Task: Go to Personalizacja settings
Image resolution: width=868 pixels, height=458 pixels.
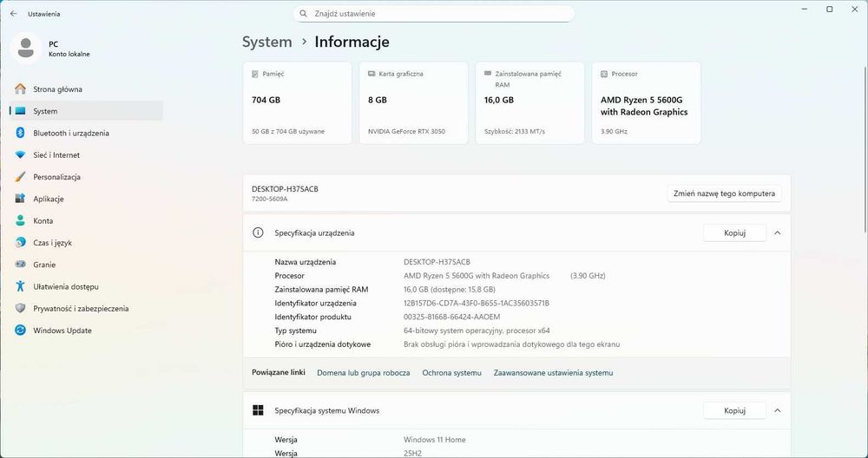Action: (x=86, y=177)
